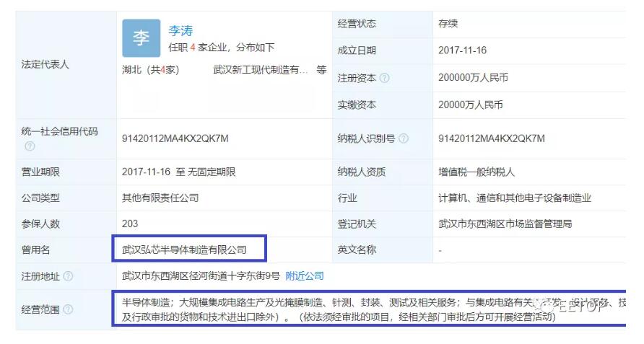This screenshot has width=644, height=344.
Task: Click the 参保人数 label cell
Action: [x=66, y=224]
